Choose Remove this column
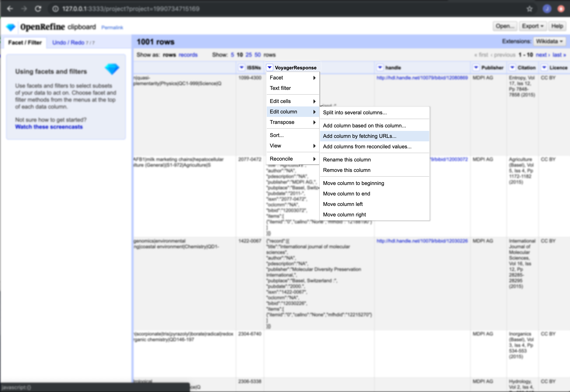The width and height of the screenshot is (570, 392). [x=374, y=170]
